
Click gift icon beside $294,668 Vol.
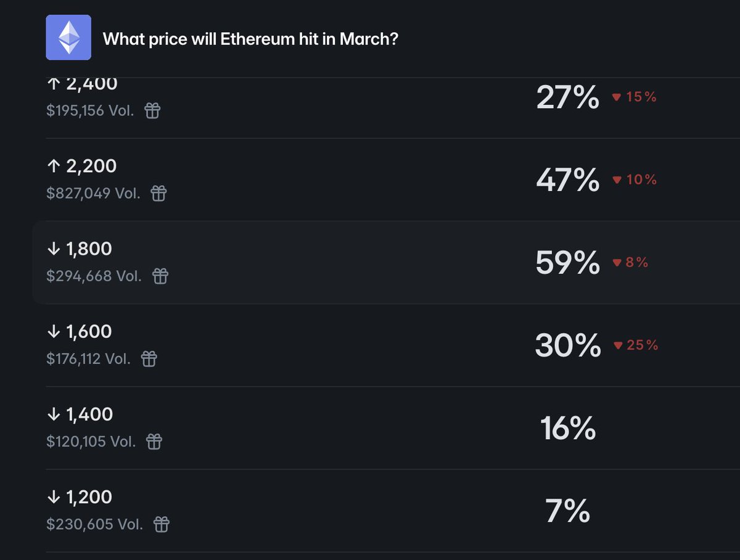160,276
